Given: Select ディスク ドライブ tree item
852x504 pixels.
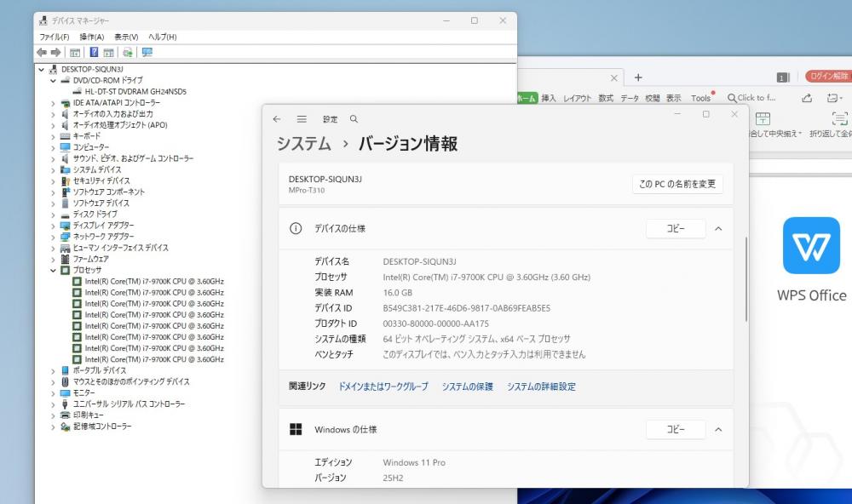Looking at the screenshot, I should point(95,215).
